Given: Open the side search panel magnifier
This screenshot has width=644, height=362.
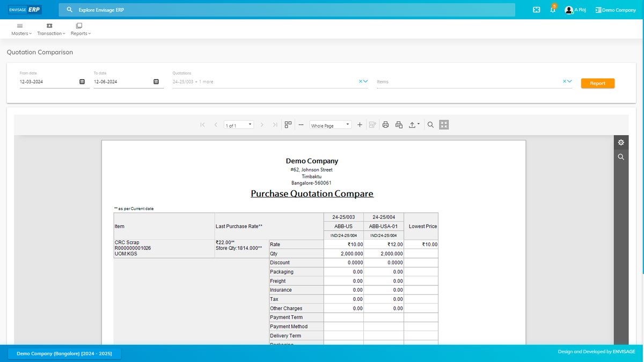Looking at the screenshot, I should click(x=621, y=157).
